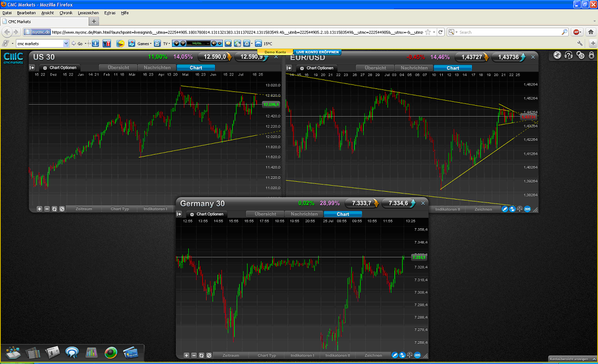Switch to Übersicht tab in US 30

pyautogui.click(x=118, y=68)
